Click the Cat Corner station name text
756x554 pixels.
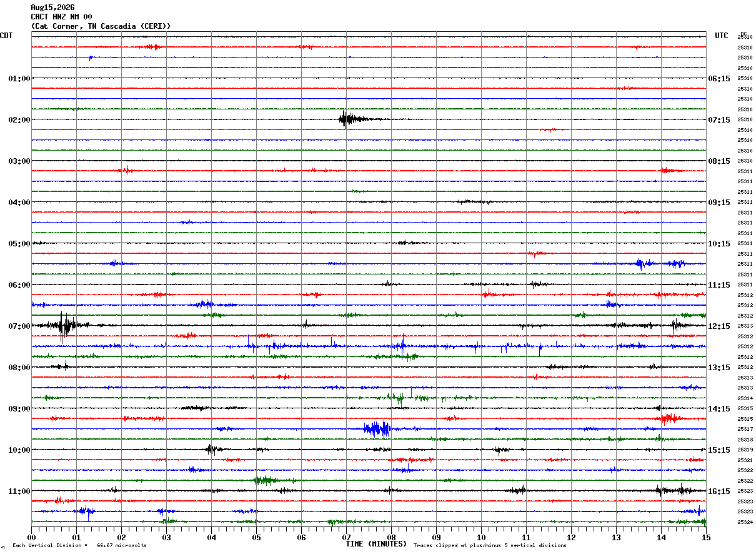(57, 26)
